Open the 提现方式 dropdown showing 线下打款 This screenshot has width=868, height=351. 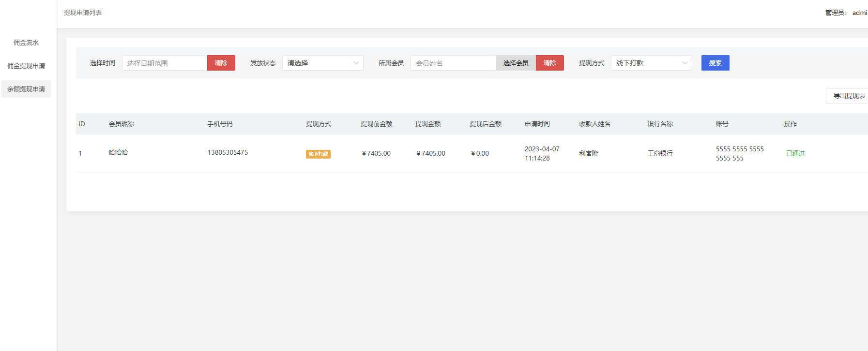(646, 63)
